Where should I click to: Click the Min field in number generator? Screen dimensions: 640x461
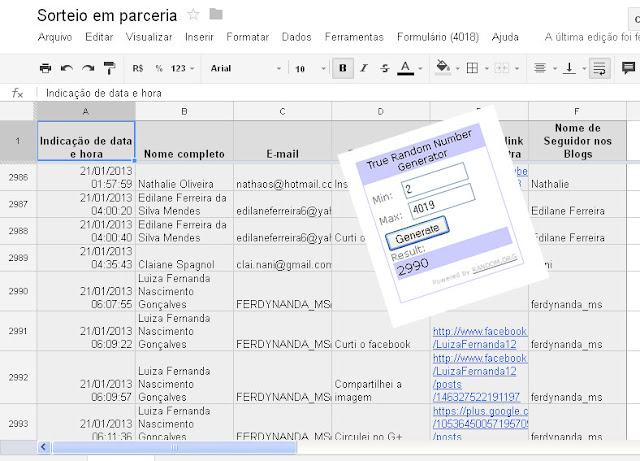pos(435,180)
